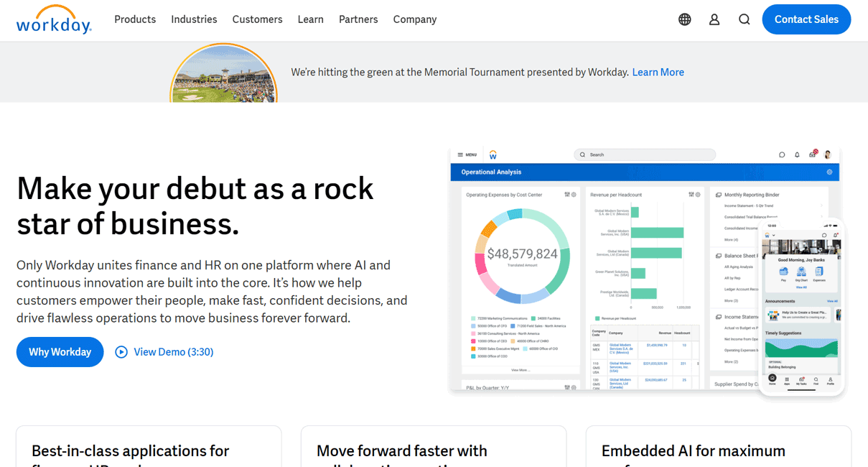Click the play icon beside View Demo
Image resolution: width=868 pixels, height=467 pixels.
click(x=121, y=352)
